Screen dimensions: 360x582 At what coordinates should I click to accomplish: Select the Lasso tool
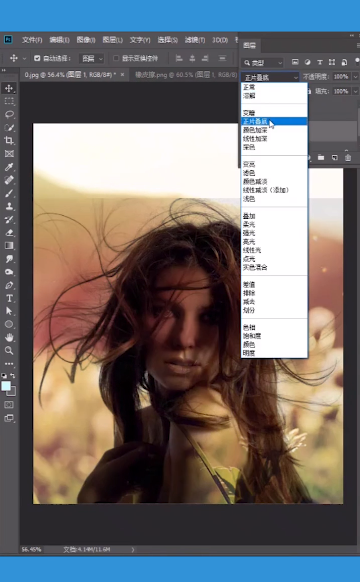9,114
